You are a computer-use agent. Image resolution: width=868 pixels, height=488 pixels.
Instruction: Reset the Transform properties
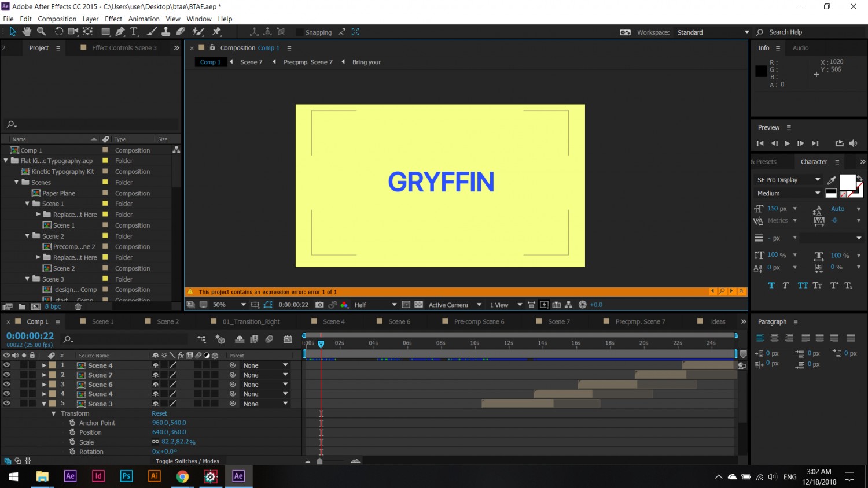click(159, 413)
